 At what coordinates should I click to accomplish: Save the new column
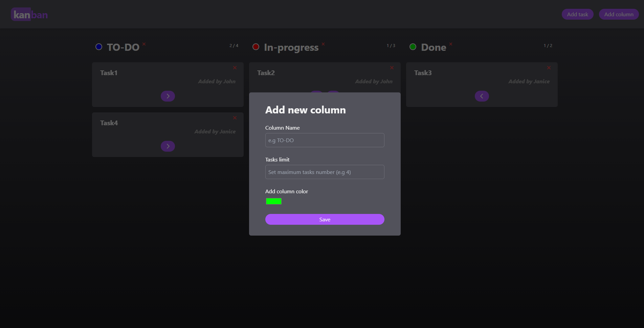(325, 219)
